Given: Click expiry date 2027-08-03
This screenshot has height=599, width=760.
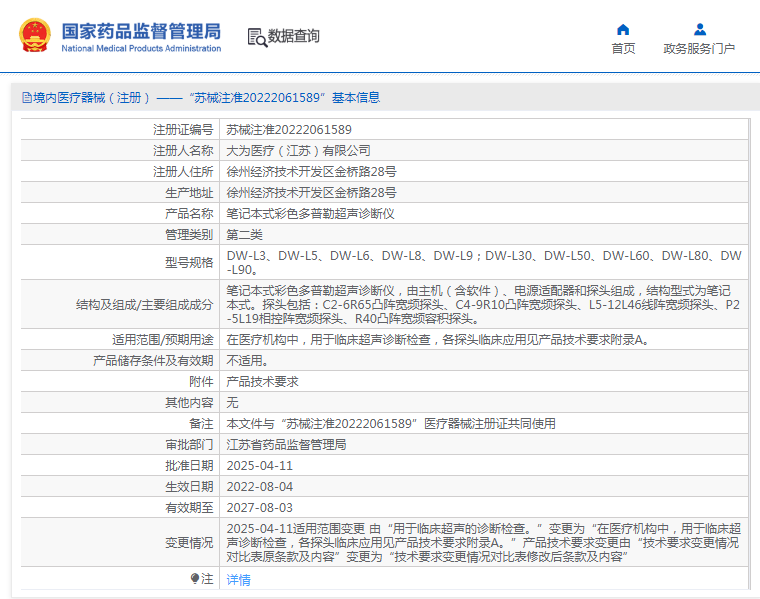Looking at the screenshot, I should tap(260, 508).
